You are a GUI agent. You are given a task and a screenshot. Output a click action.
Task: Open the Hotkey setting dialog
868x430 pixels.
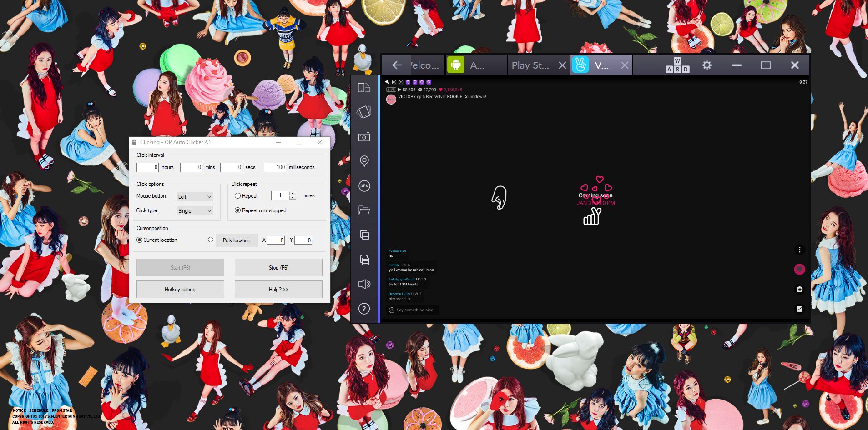tap(180, 290)
